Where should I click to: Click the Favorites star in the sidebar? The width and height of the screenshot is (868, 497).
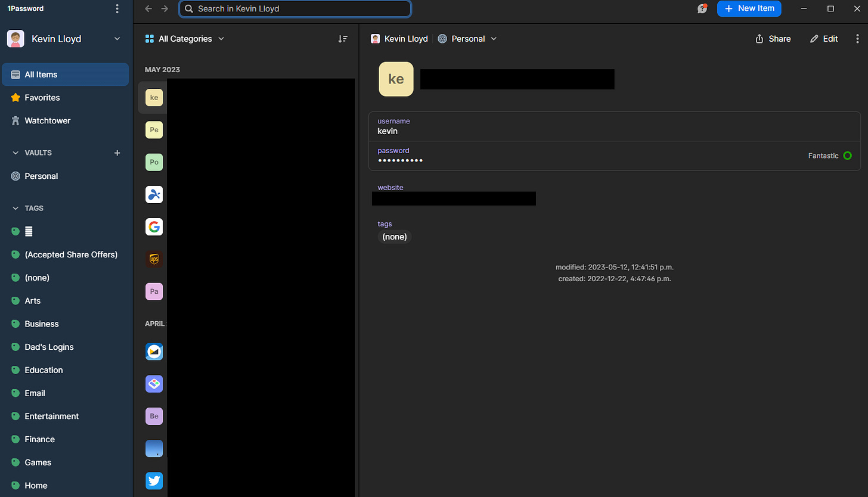[x=42, y=97]
